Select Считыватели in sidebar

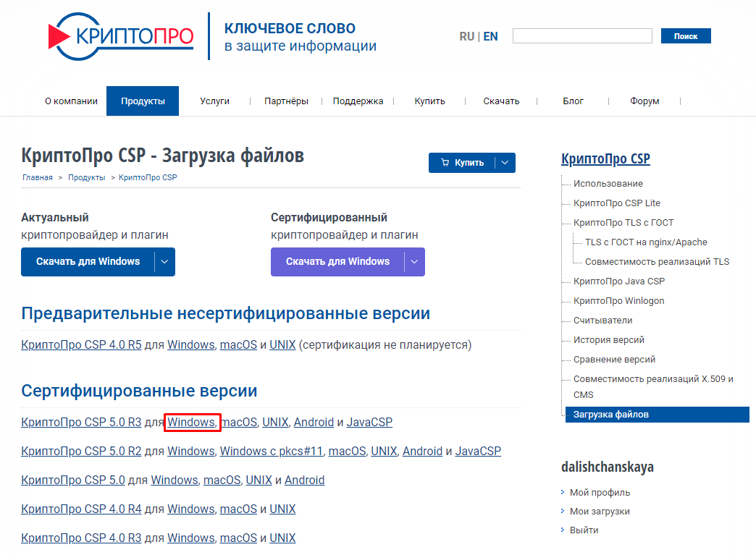coord(602,321)
